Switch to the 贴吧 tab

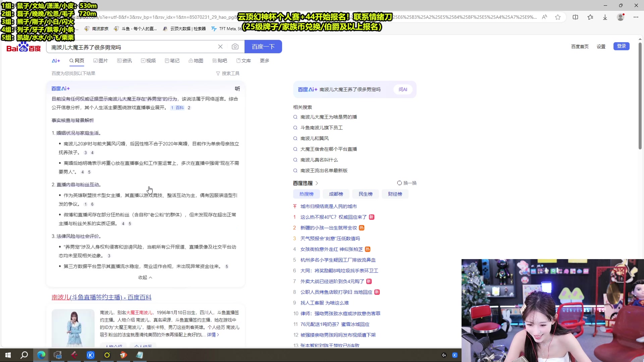(x=220, y=61)
